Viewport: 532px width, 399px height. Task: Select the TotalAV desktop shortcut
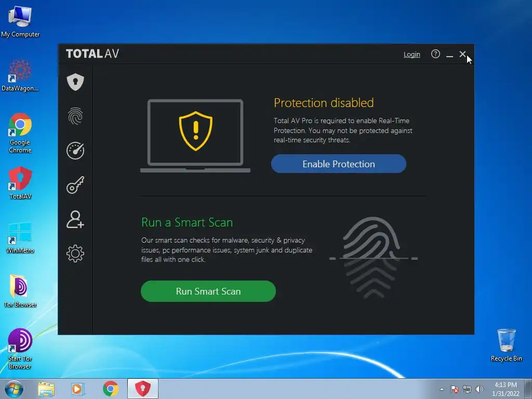(x=20, y=183)
